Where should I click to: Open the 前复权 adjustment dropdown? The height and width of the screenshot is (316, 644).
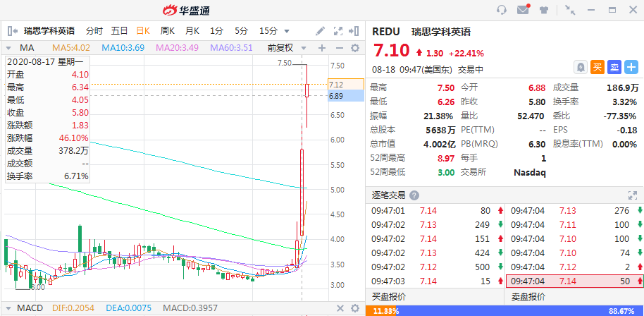pos(287,48)
